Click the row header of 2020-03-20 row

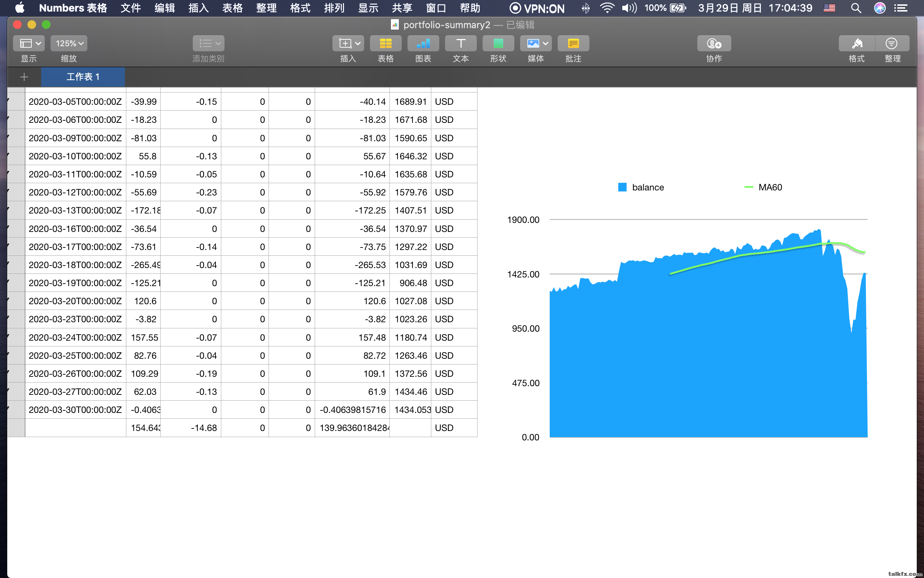16,301
